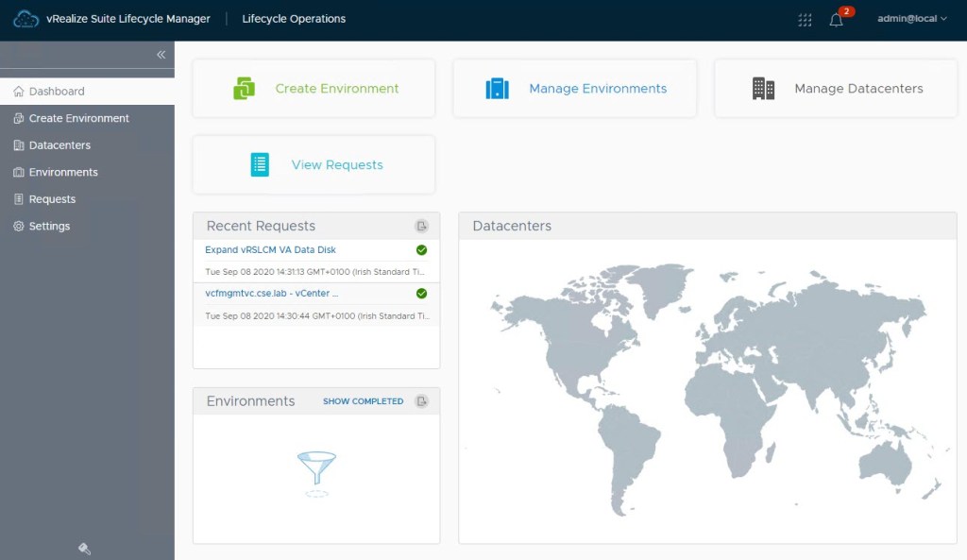The height and width of the screenshot is (560, 967).
Task: Open the Expand vRSLCM VA Data Disk request
Action: (x=270, y=250)
